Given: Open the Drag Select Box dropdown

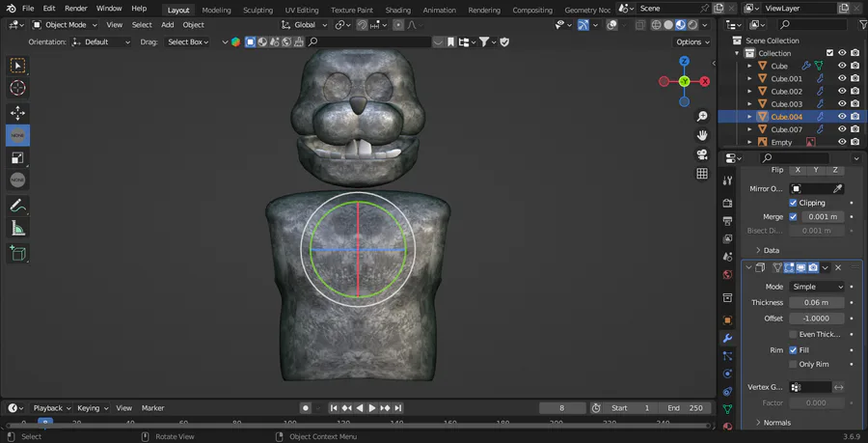Looking at the screenshot, I should [187, 42].
